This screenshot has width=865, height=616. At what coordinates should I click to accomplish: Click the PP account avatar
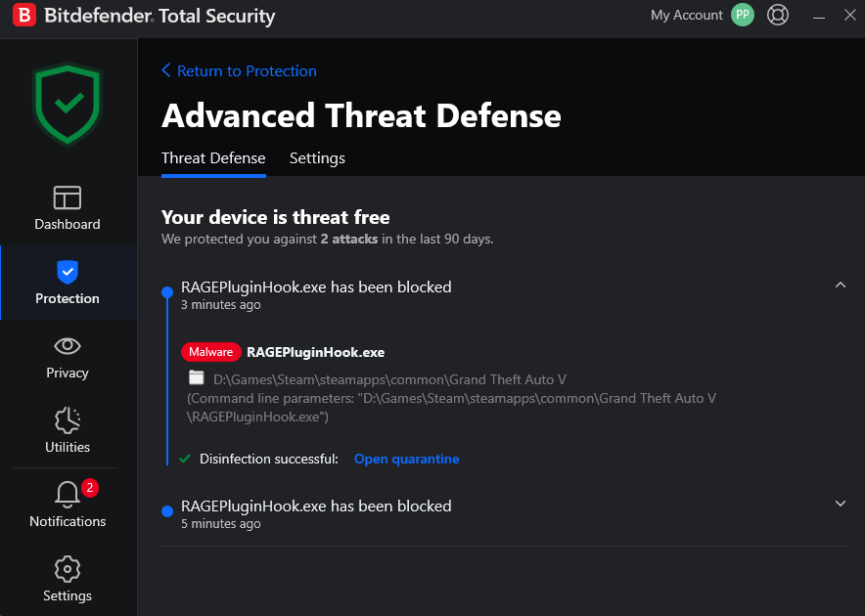[x=743, y=16]
